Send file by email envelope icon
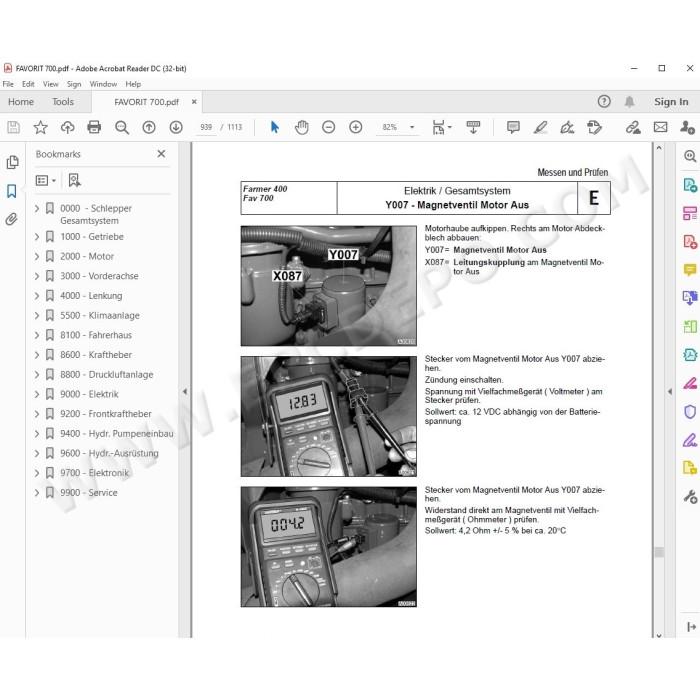Image resolution: width=700 pixels, height=700 pixels. click(x=660, y=127)
